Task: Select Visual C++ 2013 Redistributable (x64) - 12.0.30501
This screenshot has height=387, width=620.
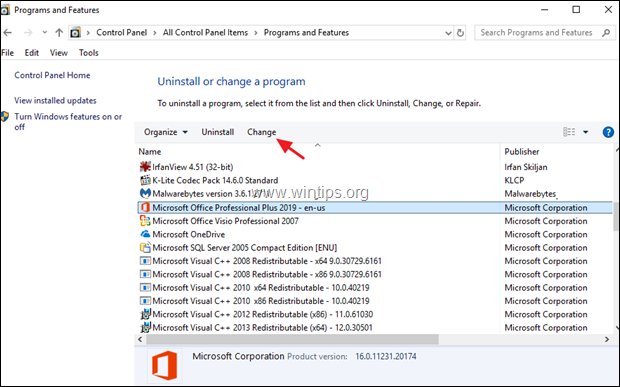Action: [x=263, y=328]
